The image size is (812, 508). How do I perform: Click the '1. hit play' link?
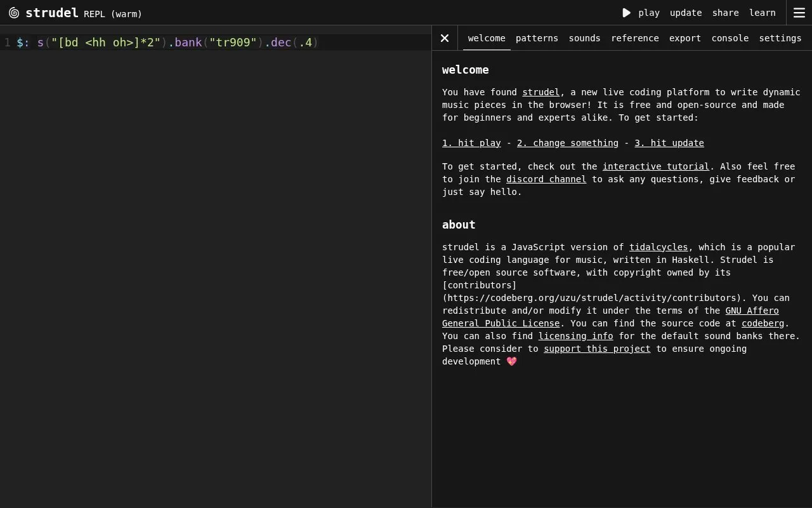coord(471,143)
